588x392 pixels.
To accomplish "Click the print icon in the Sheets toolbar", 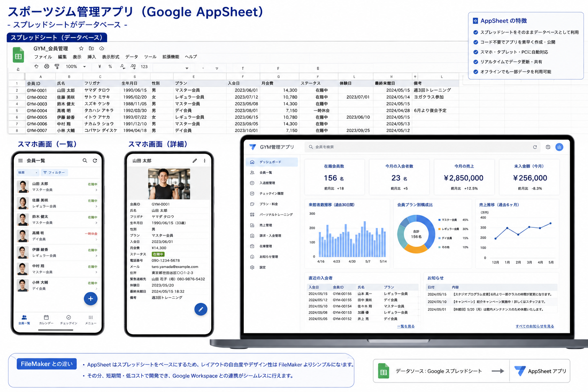I will coord(47,66).
